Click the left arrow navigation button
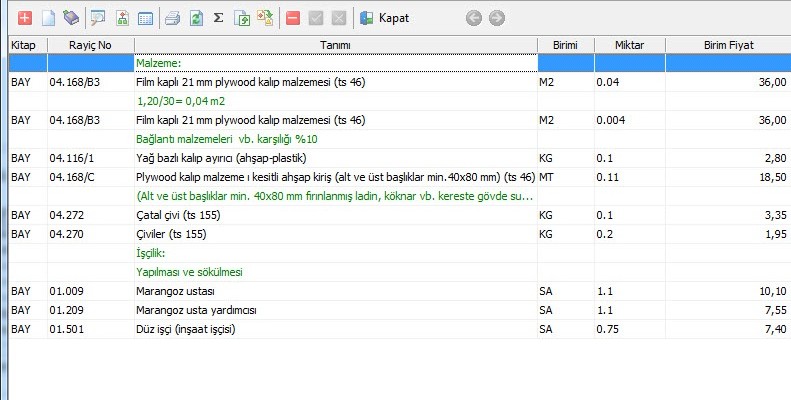 [x=474, y=18]
